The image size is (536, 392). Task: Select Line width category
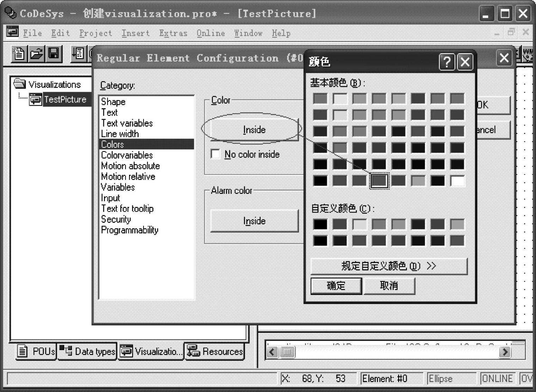click(146, 134)
